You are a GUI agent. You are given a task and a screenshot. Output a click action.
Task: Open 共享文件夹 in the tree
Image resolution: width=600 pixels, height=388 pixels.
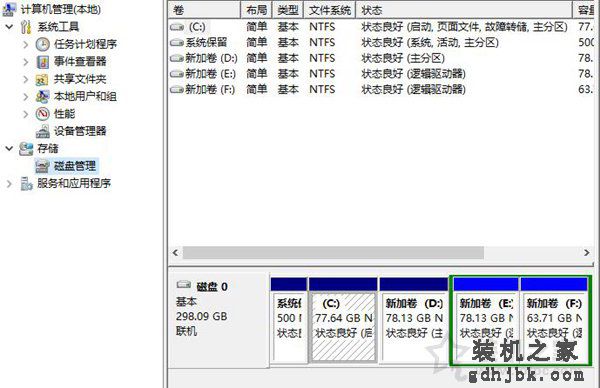point(80,79)
